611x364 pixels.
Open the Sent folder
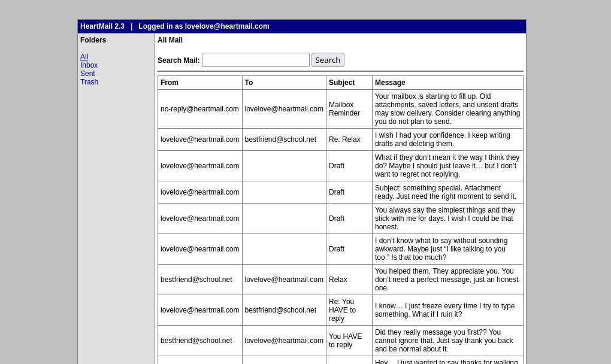coord(87,74)
